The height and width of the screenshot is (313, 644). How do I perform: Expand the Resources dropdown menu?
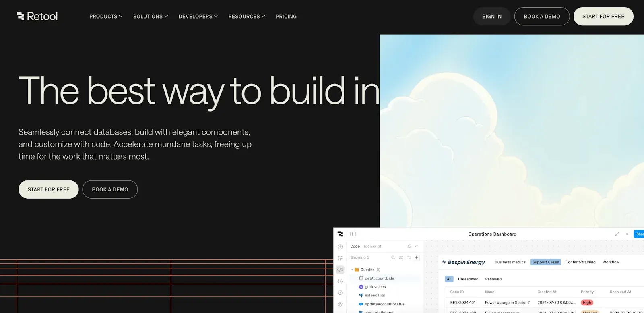(x=247, y=17)
